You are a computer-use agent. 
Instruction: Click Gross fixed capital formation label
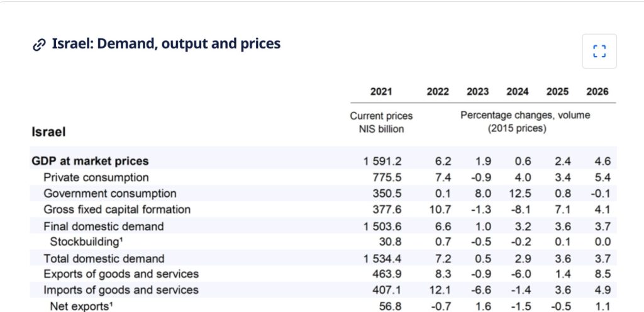coord(117,209)
